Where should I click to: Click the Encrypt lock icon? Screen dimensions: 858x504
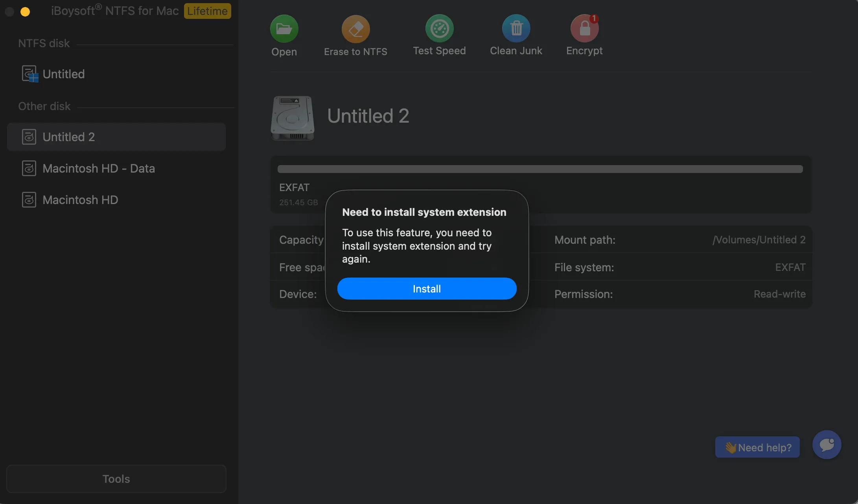pyautogui.click(x=584, y=28)
